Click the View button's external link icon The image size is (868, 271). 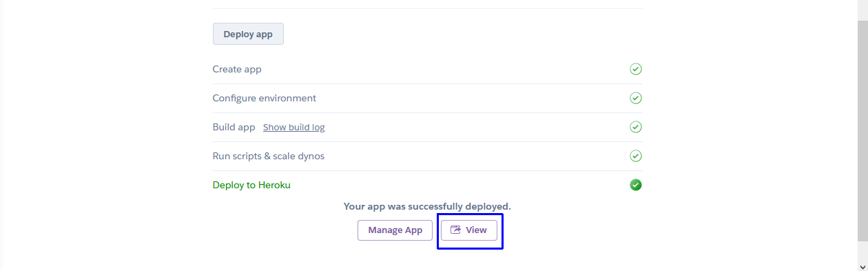point(455,230)
